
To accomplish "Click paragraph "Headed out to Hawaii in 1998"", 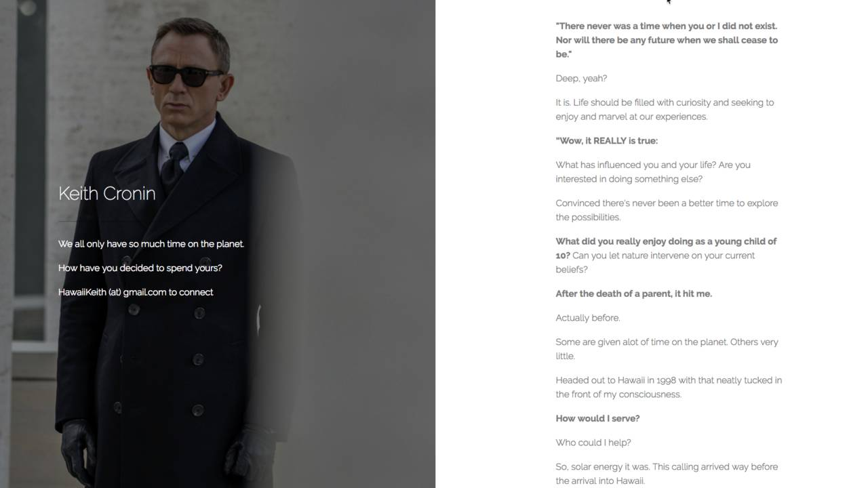I will (x=669, y=387).
